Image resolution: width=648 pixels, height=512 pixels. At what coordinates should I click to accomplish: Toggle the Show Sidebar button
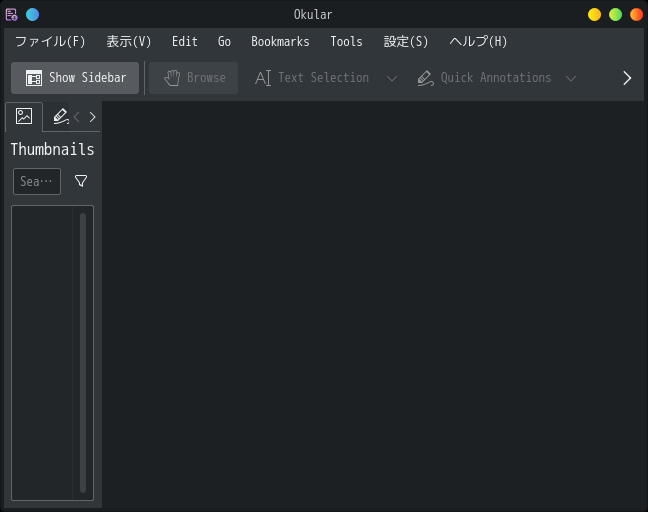[x=75, y=78]
